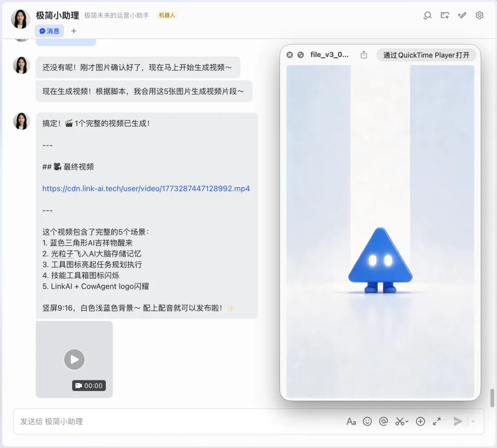Open chat settings gear icon
Viewport: 497px width, 448px height.
[480, 15]
